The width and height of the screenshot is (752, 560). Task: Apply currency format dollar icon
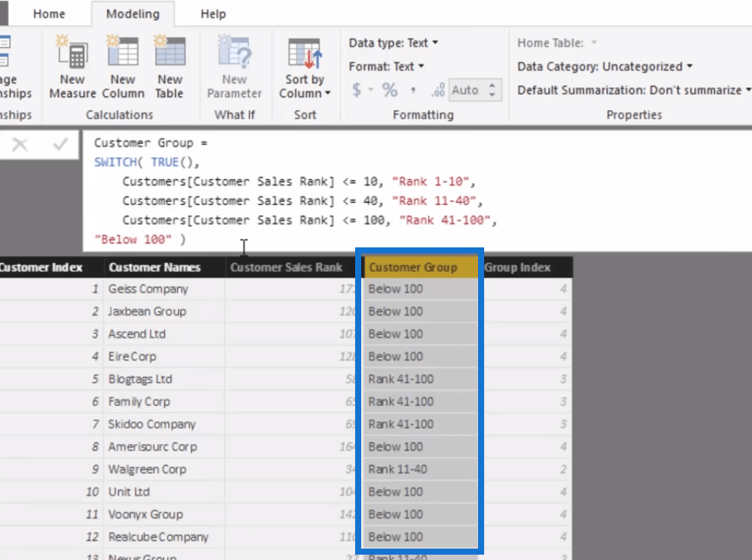click(x=357, y=90)
